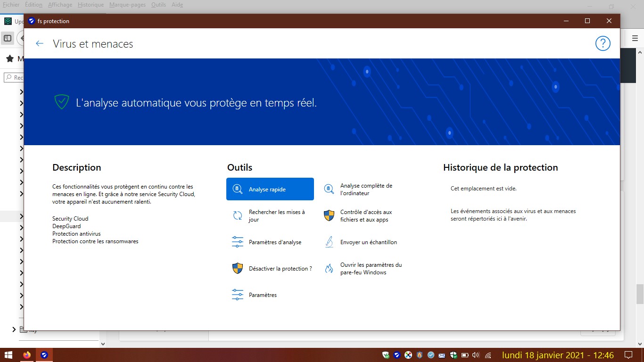Open the Marque-pages menu in Firefox
644x362 pixels.
click(128, 5)
